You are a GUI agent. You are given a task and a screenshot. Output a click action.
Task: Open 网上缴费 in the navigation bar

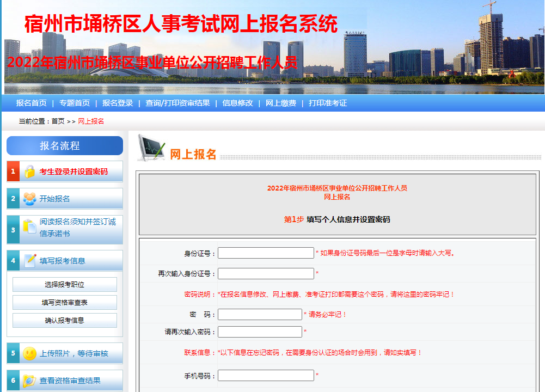click(x=281, y=103)
